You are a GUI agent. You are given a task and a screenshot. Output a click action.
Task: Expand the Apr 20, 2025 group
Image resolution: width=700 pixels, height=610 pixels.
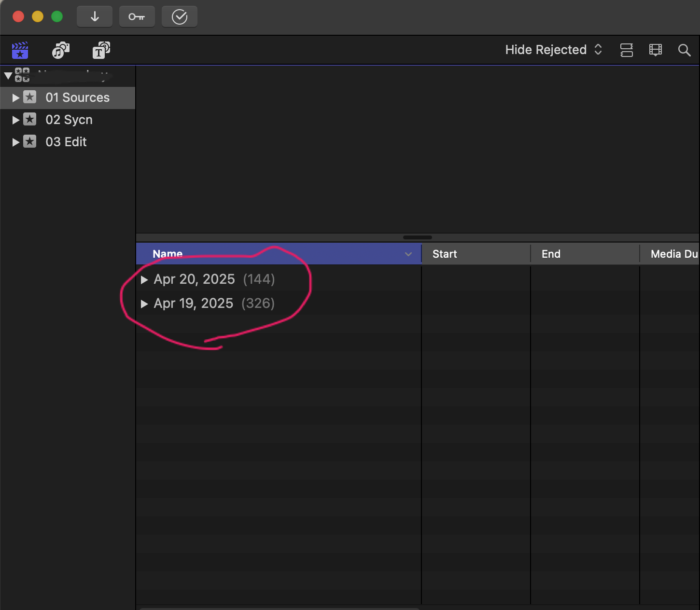click(144, 280)
